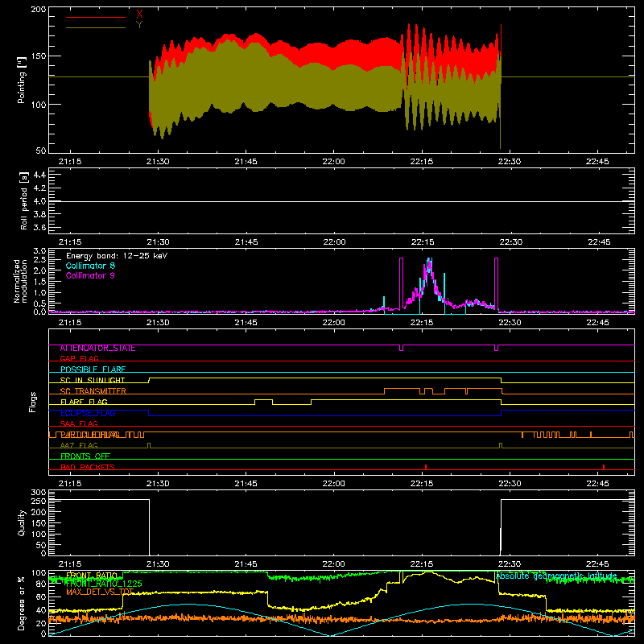Viewport: 644px width, 644px height.
Task: Click the 22:45 time label under the Roll period plot
Action: click(x=599, y=242)
